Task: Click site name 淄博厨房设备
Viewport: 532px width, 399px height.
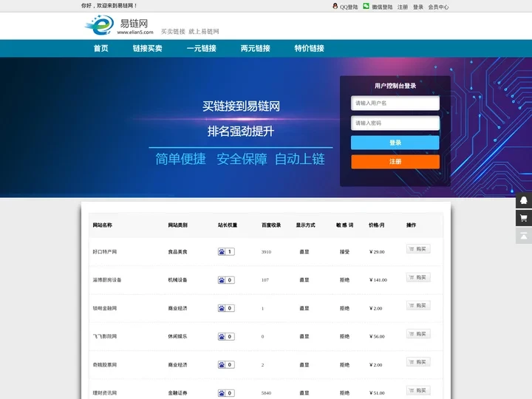Action: pyautogui.click(x=107, y=280)
